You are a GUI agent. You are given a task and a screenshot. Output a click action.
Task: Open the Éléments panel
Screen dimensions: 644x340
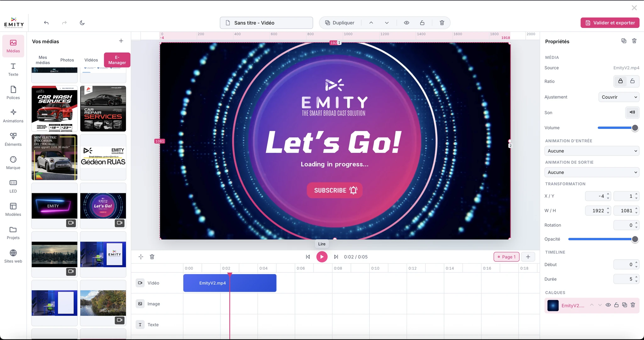[x=13, y=140]
